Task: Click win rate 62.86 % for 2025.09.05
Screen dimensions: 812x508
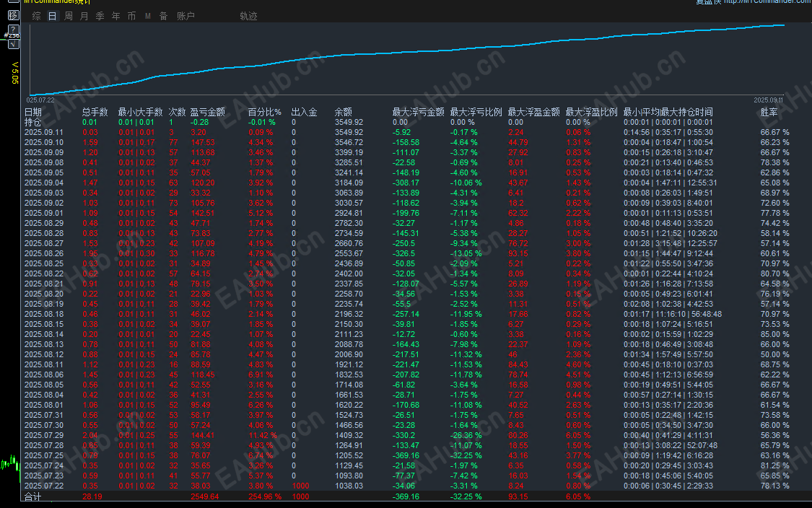Action: 774,173
